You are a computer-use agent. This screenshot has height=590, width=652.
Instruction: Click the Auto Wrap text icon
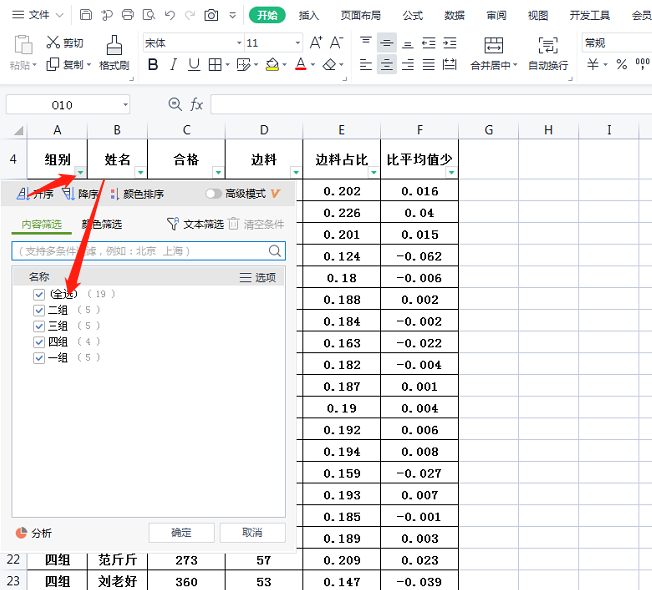click(x=548, y=45)
